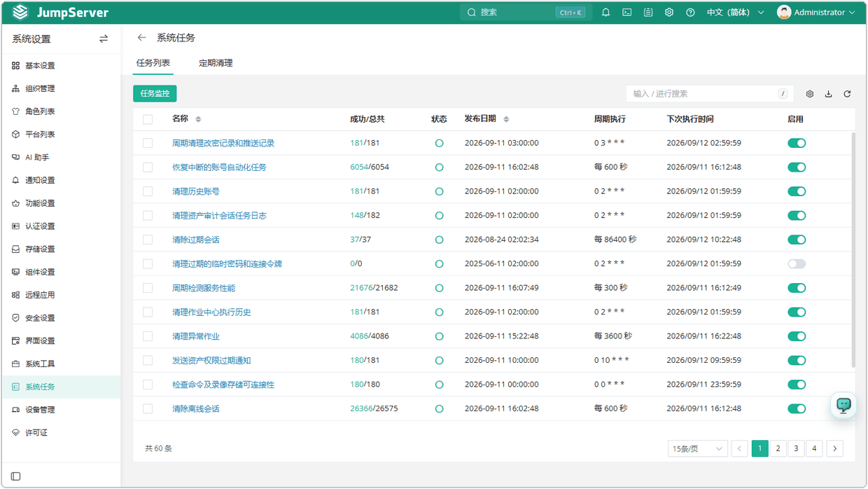This screenshot has height=489, width=868.
Task: Open 安全设置 in the sidebar
Action: click(x=61, y=318)
